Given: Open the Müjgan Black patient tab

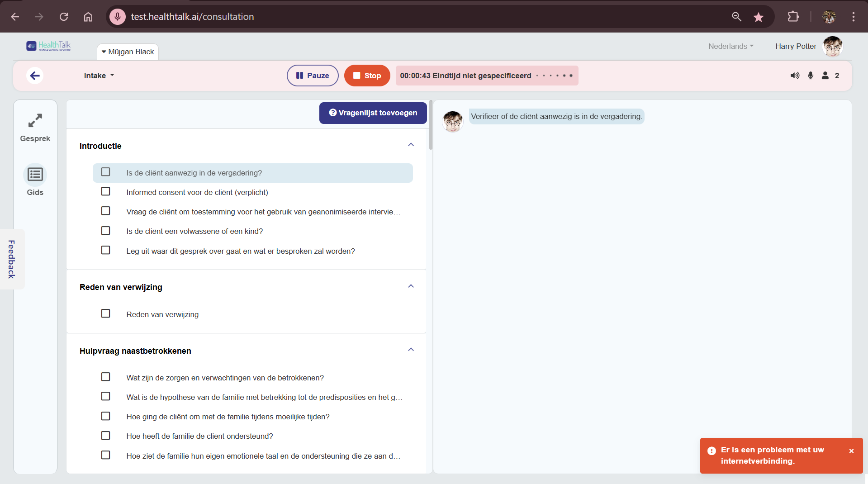Looking at the screenshot, I should [x=128, y=52].
